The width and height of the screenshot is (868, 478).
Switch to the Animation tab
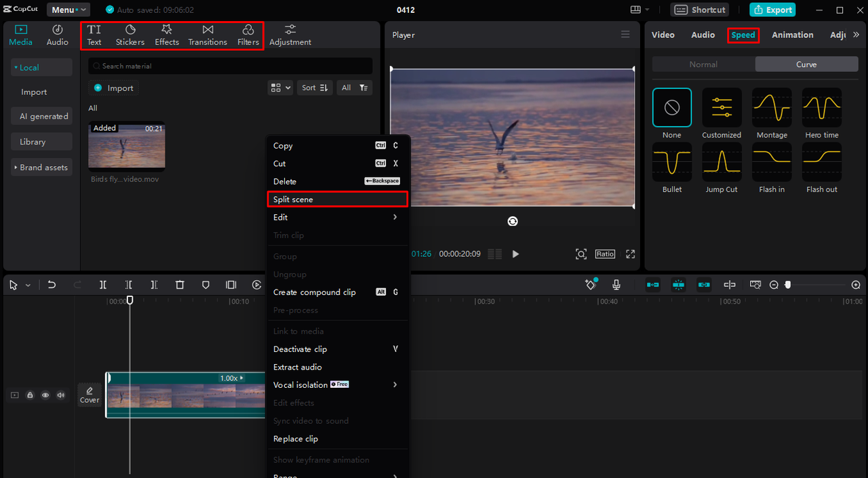pos(792,35)
